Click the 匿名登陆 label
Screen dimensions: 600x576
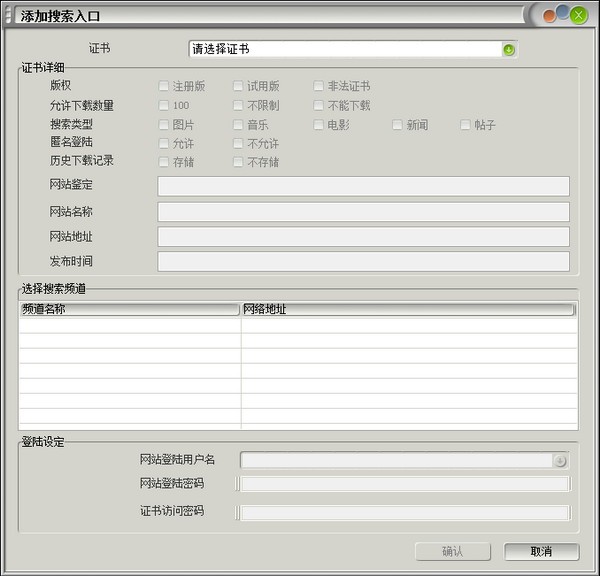pos(71,142)
